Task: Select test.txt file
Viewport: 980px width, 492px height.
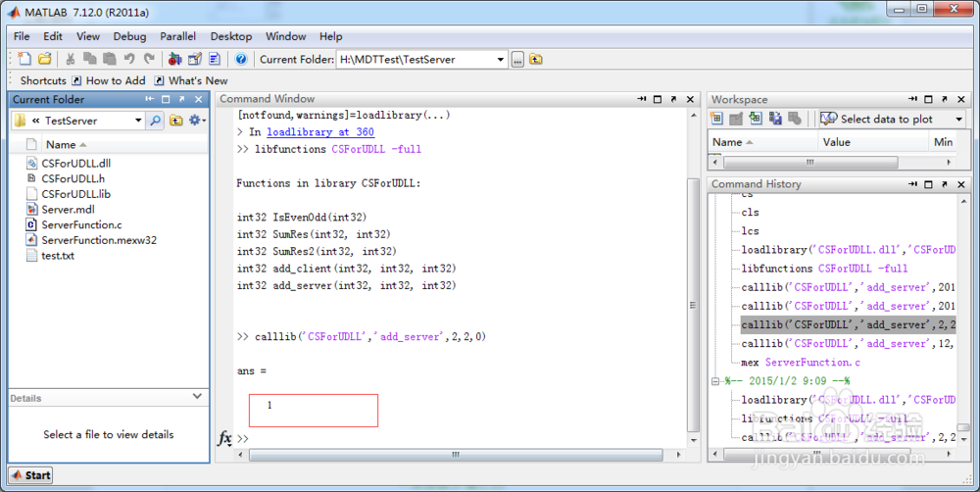Action: (51, 255)
